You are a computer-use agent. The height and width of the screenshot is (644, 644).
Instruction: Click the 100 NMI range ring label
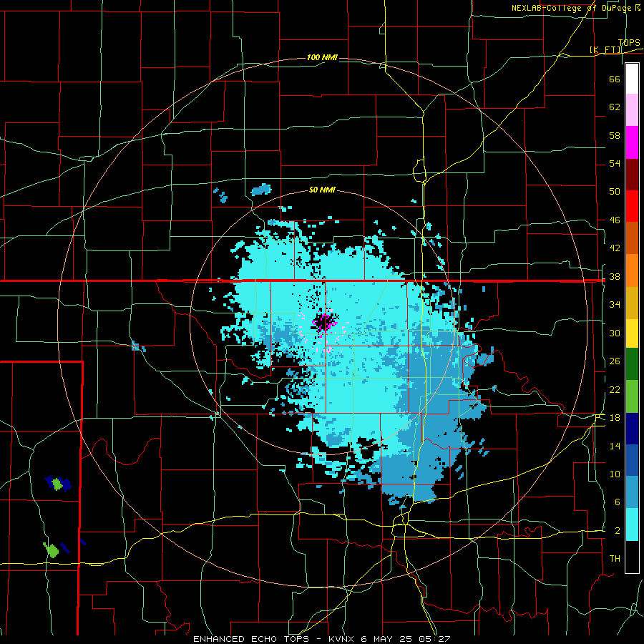tap(322, 57)
